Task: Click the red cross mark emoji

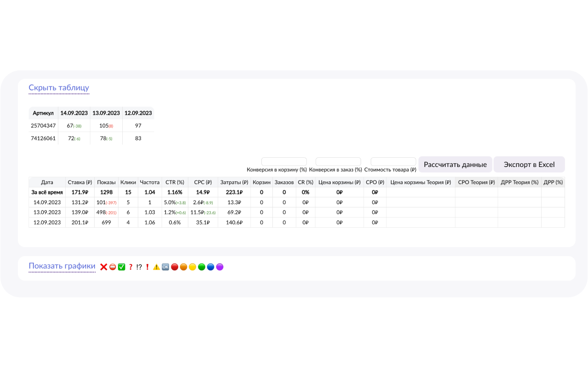Action: click(x=104, y=267)
